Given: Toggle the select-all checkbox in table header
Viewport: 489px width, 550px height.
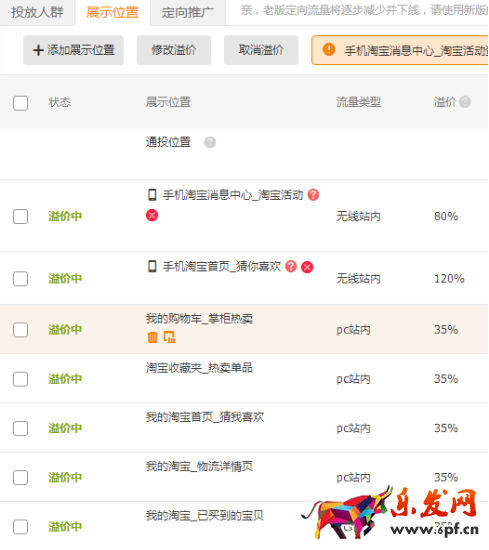Looking at the screenshot, I should pos(20,103).
